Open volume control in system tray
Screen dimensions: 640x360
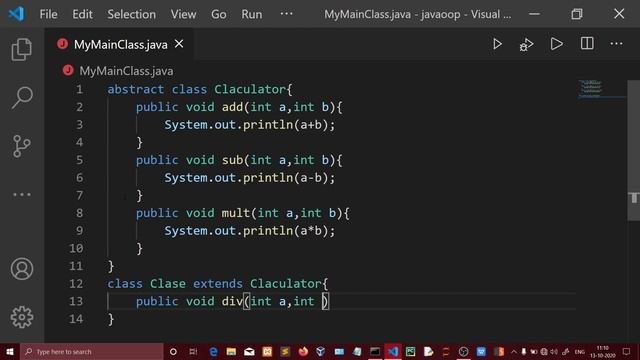click(x=554, y=351)
